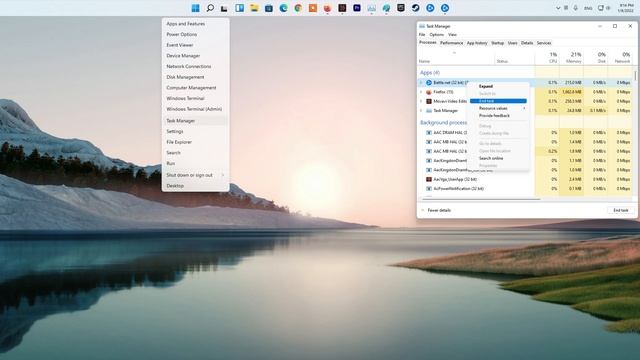Click Task Manager vertical scrollbar thumb
This screenshot has height=360, width=640.
coord(635,75)
